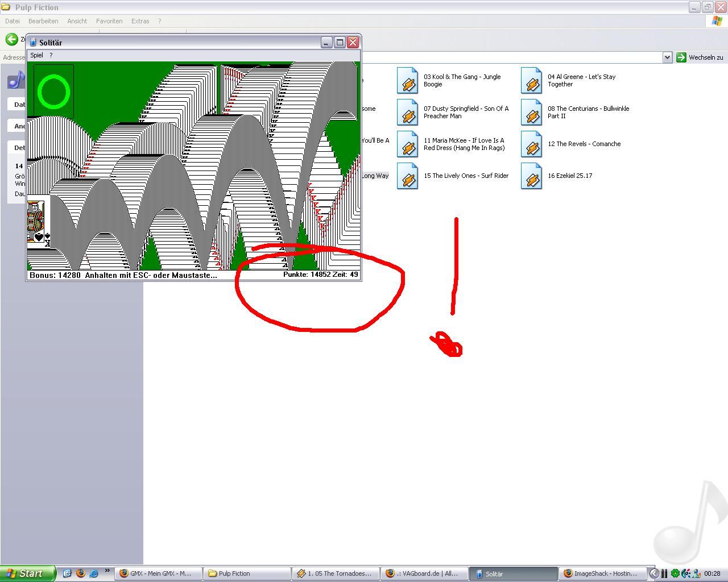Select file icon of 07 Dusty Springfield
This screenshot has height=582, width=728.
pyautogui.click(x=407, y=113)
